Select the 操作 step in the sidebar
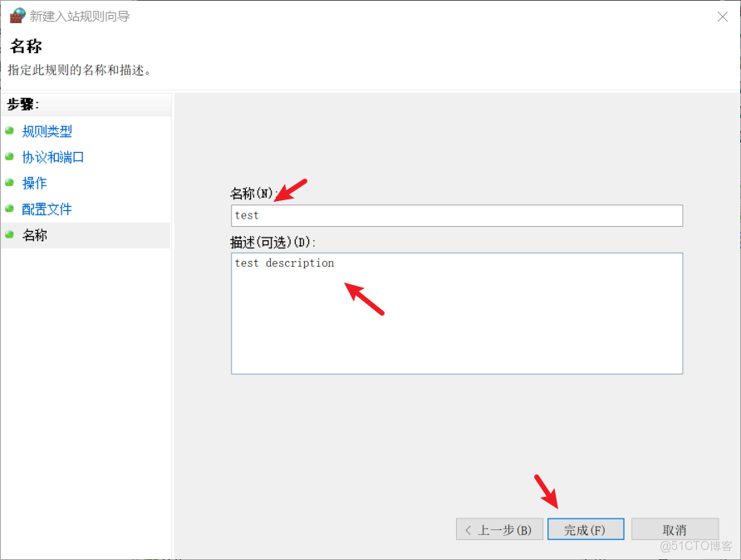 [x=34, y=183]
